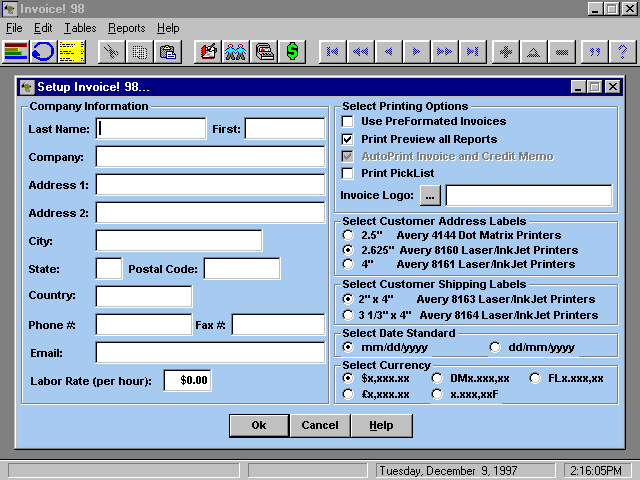
Task: Open the Tables menu
Action: coord(81,28)
